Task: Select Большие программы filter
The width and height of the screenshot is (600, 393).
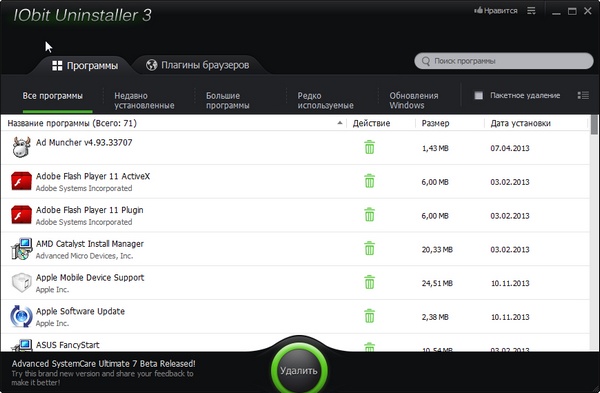Action: click(228, 100)
